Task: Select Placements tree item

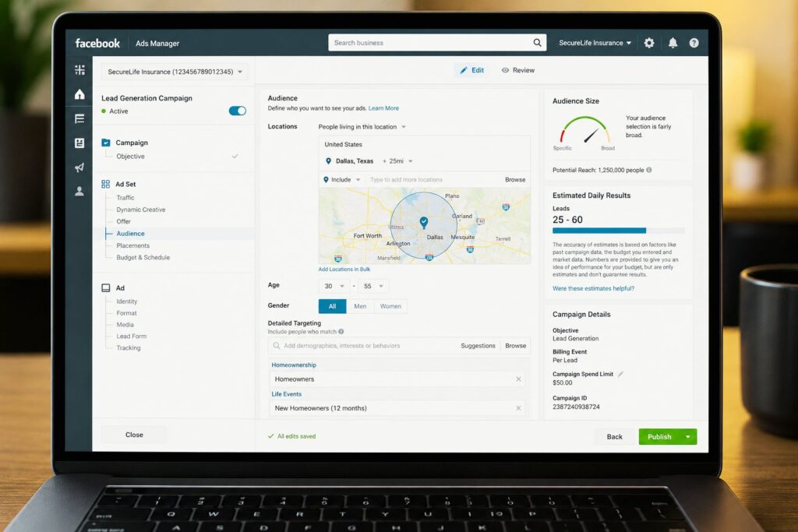Action: pos(132,245)
